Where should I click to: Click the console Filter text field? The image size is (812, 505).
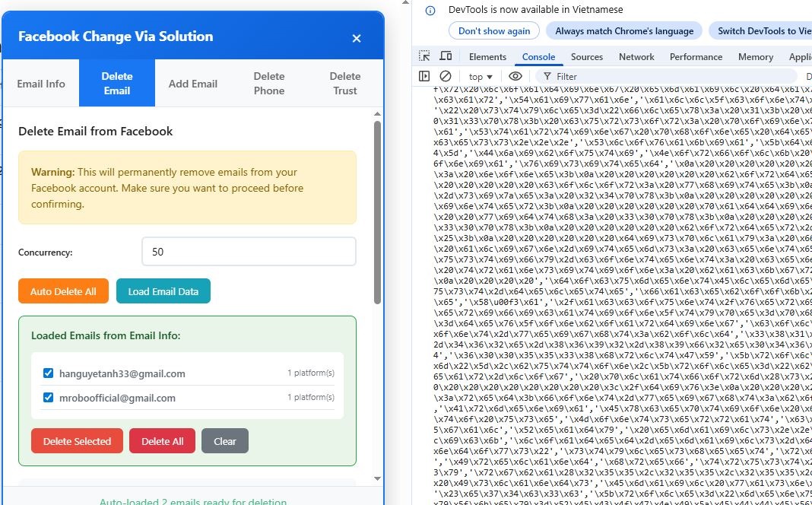click(x=669, y=77)
